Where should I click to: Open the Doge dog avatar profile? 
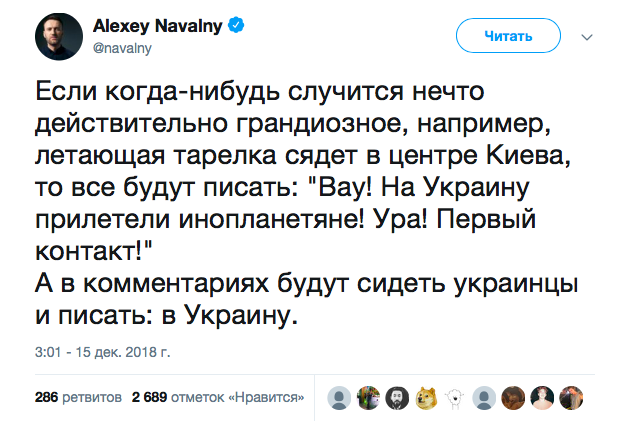coord(426,395)
